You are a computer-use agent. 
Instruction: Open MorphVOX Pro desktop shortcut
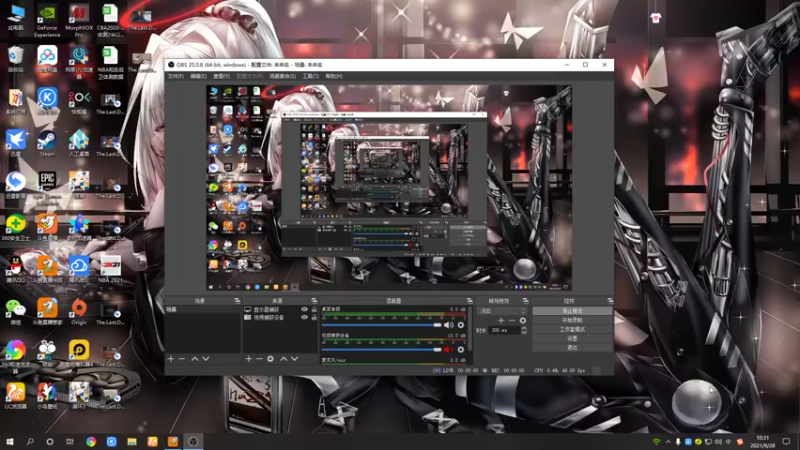pos(79,21)
